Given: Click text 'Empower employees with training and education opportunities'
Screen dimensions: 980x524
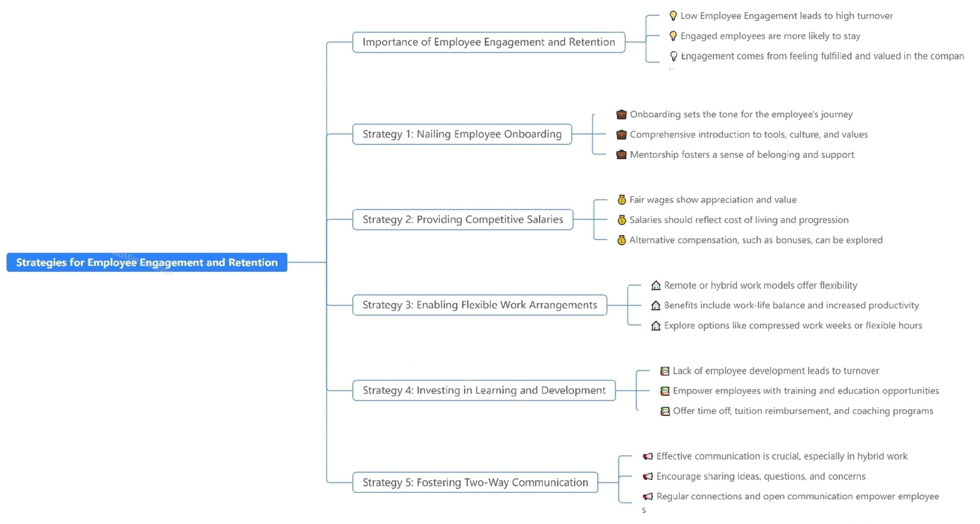Looking at the screenshot, I should point(806,391).
